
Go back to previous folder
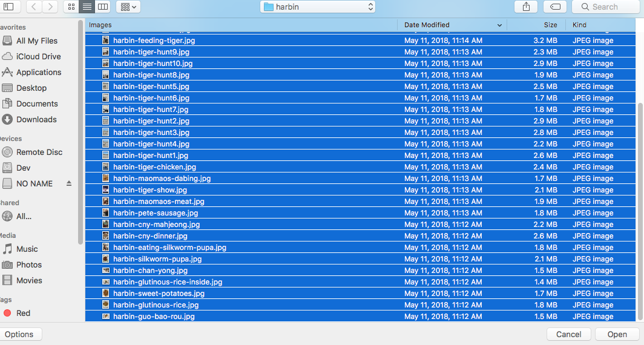pos(34,7)
